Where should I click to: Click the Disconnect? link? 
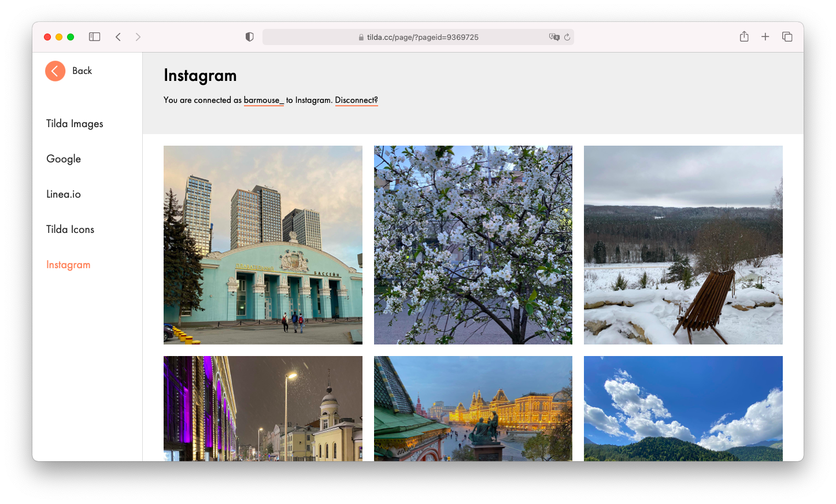tap(356, 100)
